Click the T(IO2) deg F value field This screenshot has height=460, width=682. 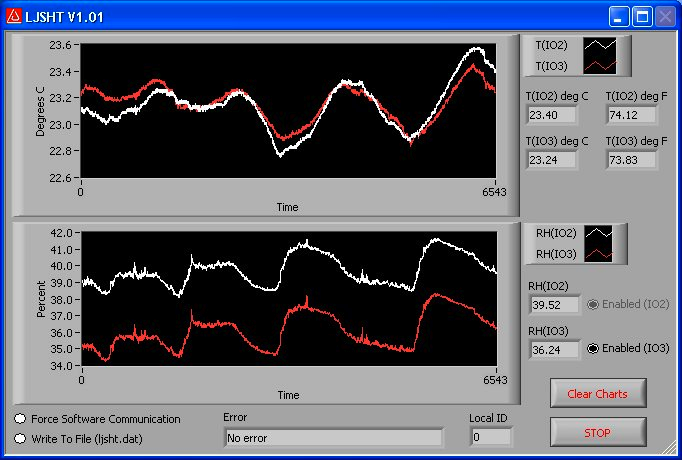631,114
